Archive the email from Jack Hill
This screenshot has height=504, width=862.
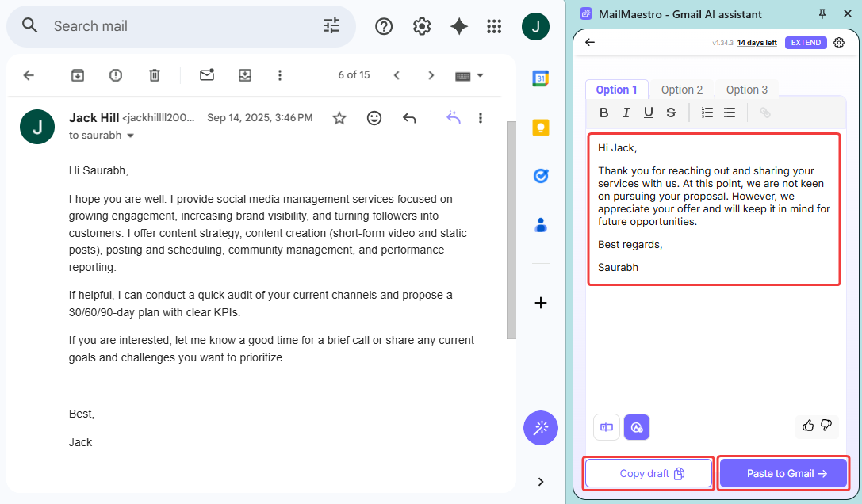[78, 75]
